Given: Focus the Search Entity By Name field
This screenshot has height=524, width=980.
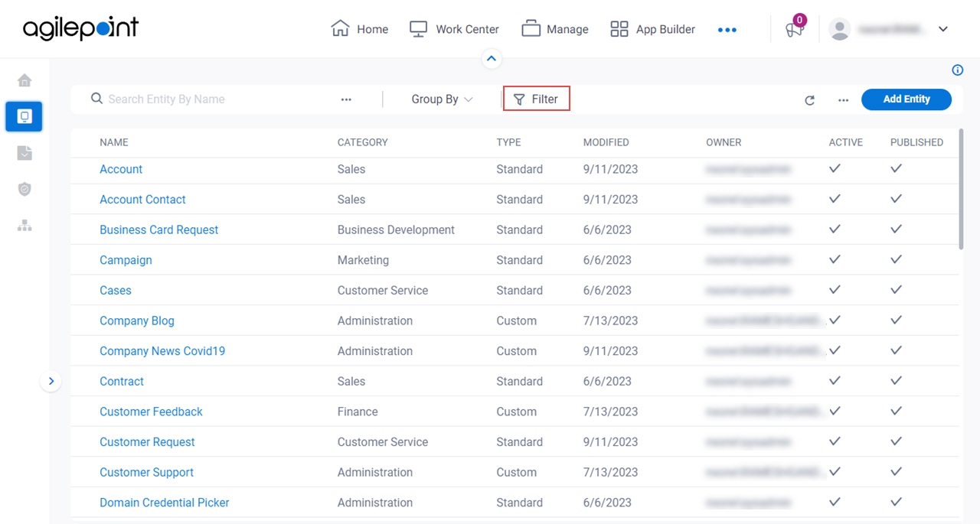Looking at the screenshot, I should (x=214, y=99).
